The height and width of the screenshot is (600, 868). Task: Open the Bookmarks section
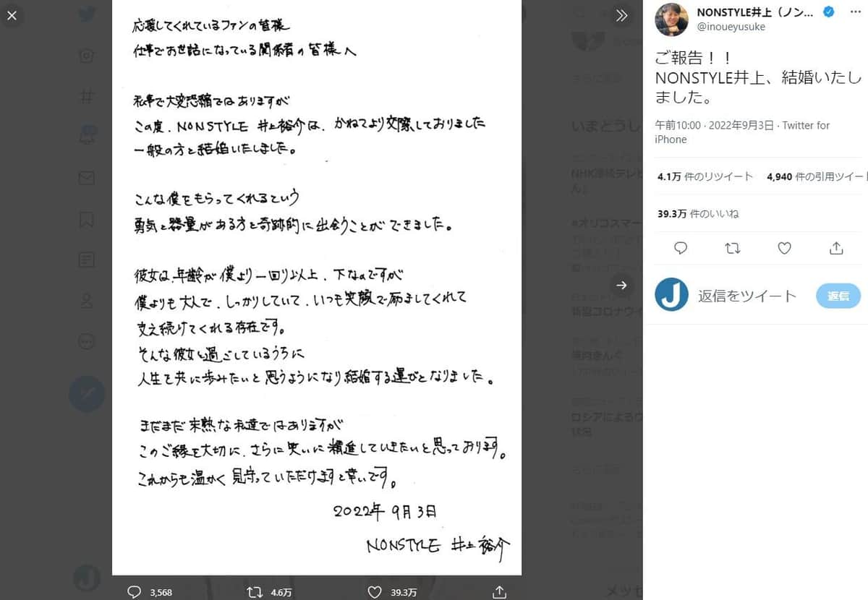pyautogui.click(x=87, y=218)
